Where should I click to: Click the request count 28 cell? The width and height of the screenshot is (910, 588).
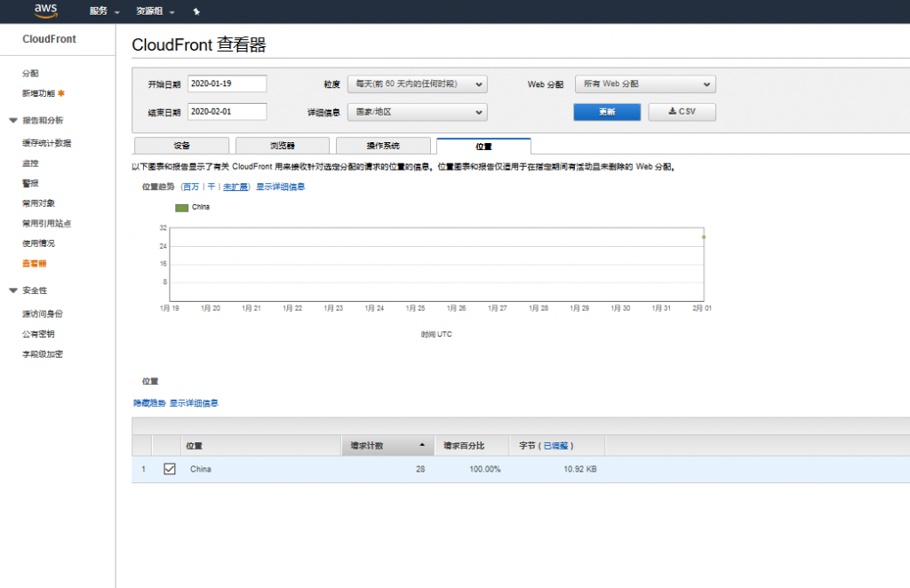click(x=420, y=469)
